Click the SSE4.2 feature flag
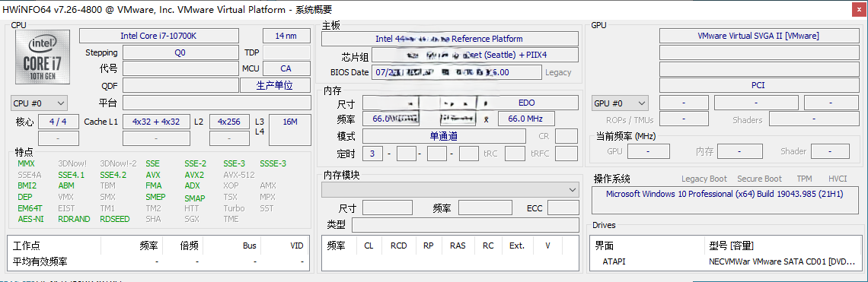 (x=113, y=175)
